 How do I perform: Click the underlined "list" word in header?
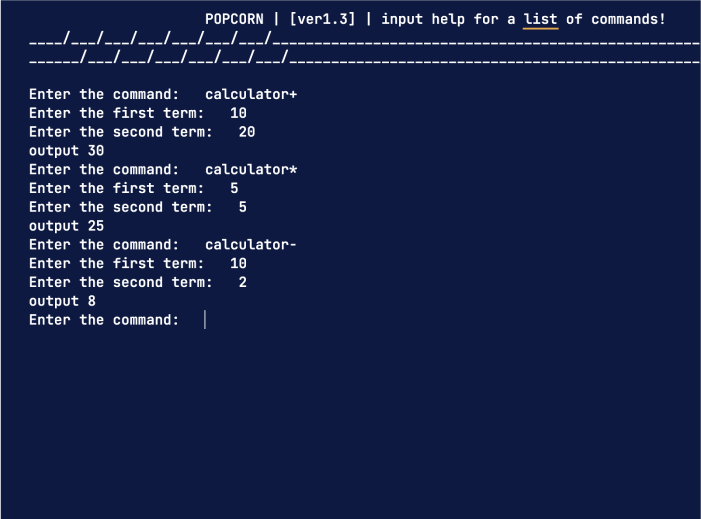540,19
